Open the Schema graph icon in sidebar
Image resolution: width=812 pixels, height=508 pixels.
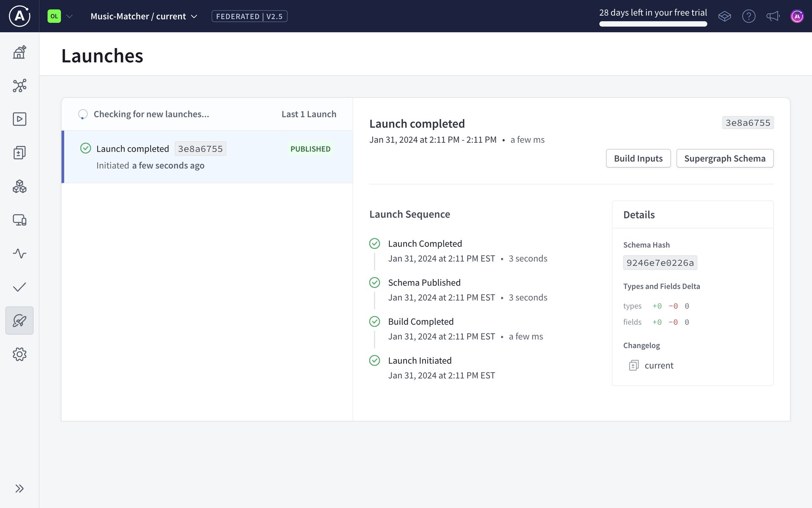coord(19,86)
